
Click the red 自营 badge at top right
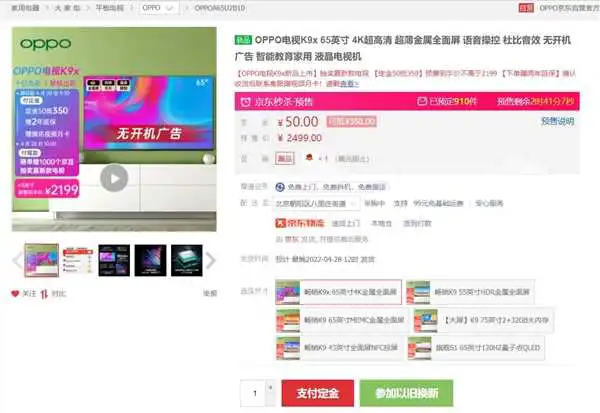pyautogui.click(x=526, y=8)
